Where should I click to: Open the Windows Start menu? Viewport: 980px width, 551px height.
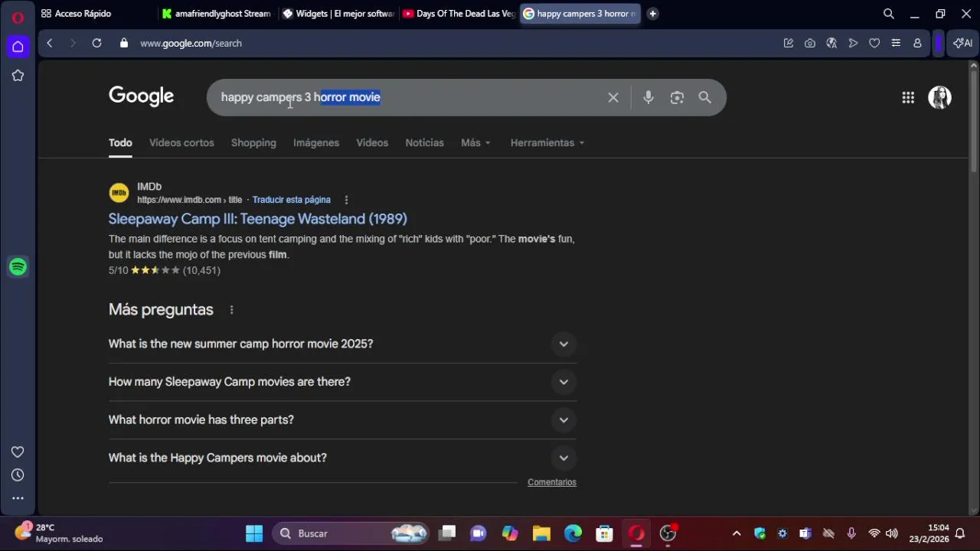[x=254, y=533]
